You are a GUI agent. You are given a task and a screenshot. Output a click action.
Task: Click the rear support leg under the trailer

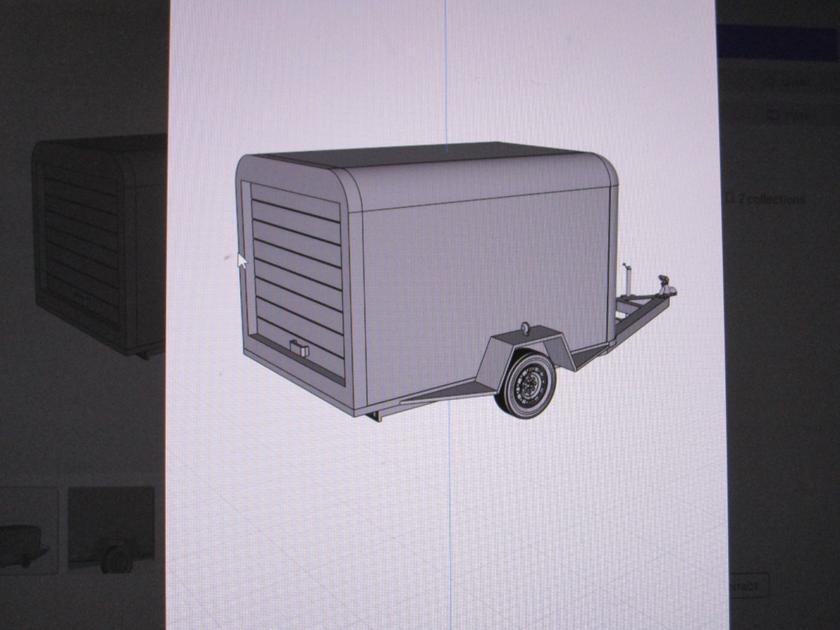point(376,416)
